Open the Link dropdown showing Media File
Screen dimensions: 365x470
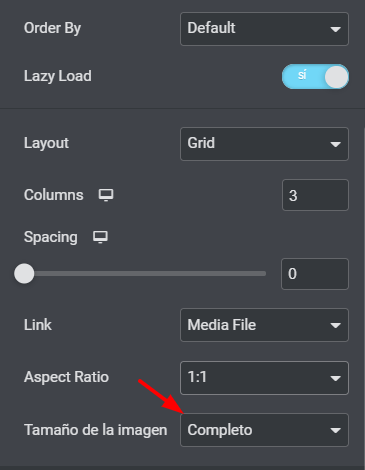(x=264, y=325)
